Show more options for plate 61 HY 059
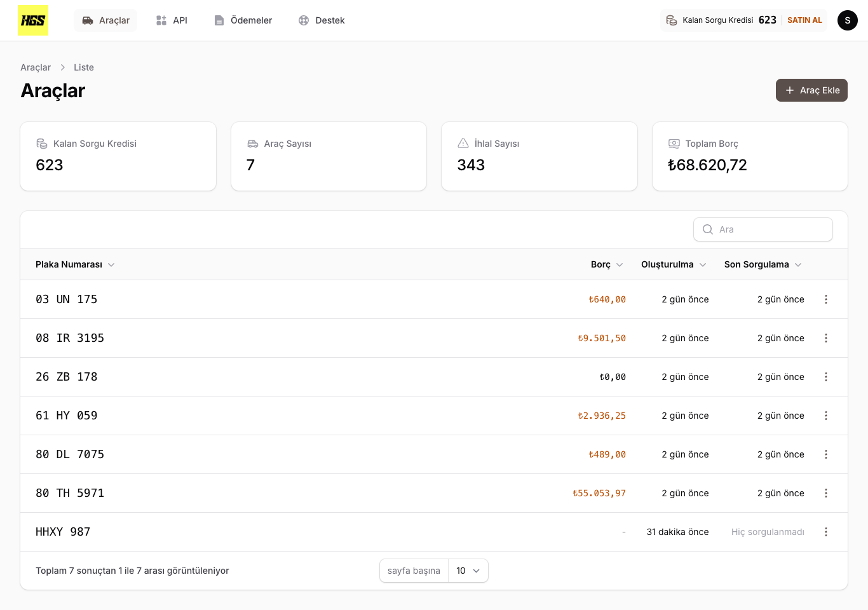The image size is (868, 610). point(825,416)
